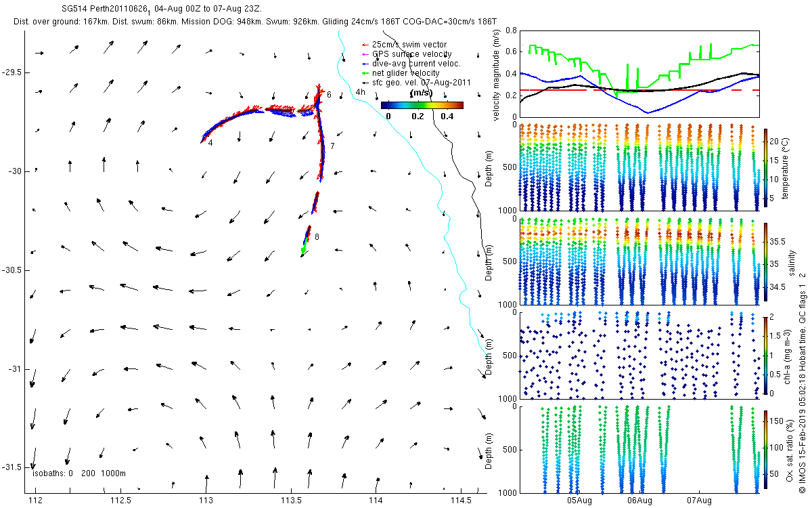
Task: Click the blue arrow beside dive-avg current legend
Action: click(365, 64)
